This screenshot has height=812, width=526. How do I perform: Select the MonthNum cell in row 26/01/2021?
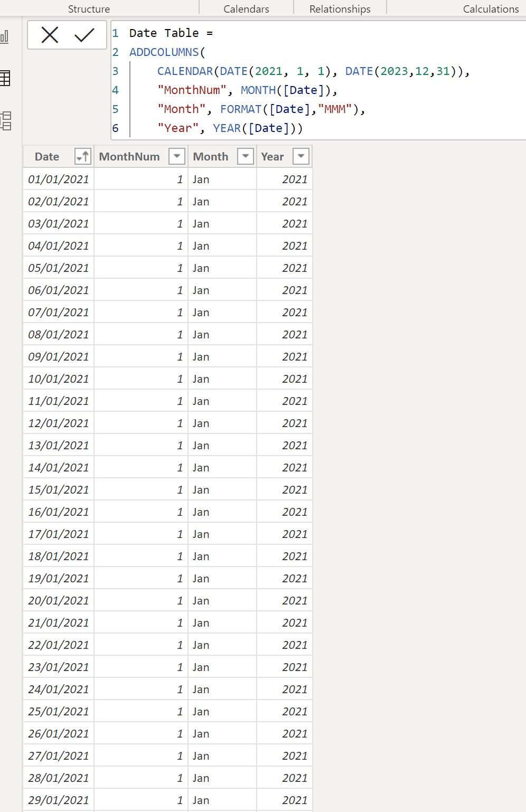(141, 733)
